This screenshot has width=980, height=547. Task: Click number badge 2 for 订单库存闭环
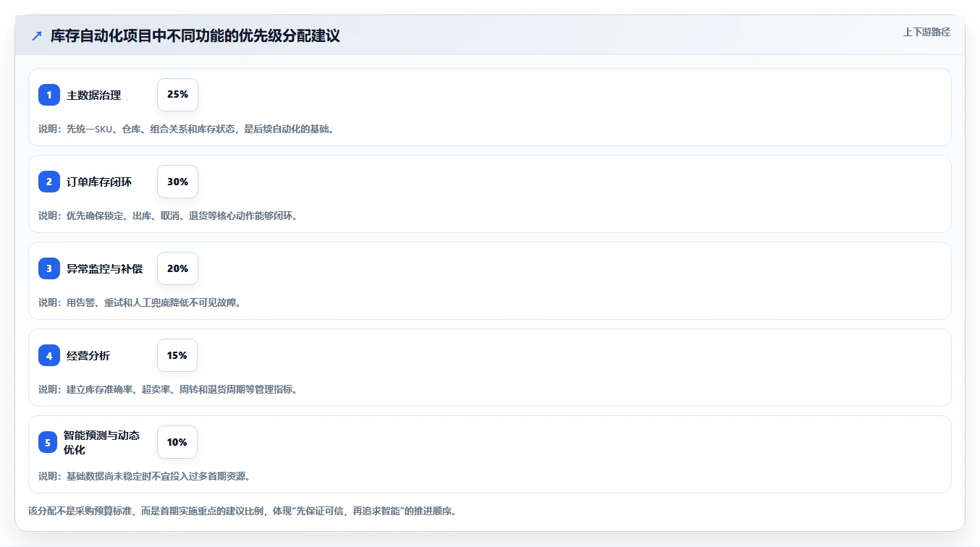[x=49, y=182]
